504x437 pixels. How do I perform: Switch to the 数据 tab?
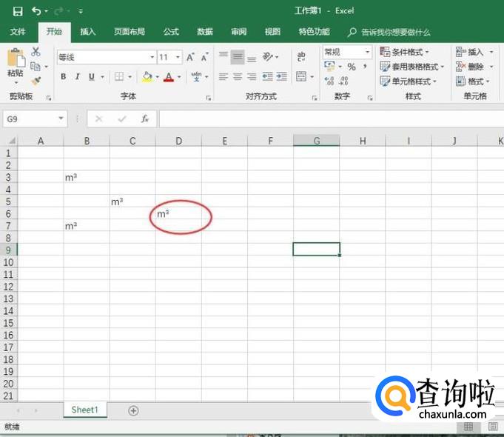coord(205,32)
